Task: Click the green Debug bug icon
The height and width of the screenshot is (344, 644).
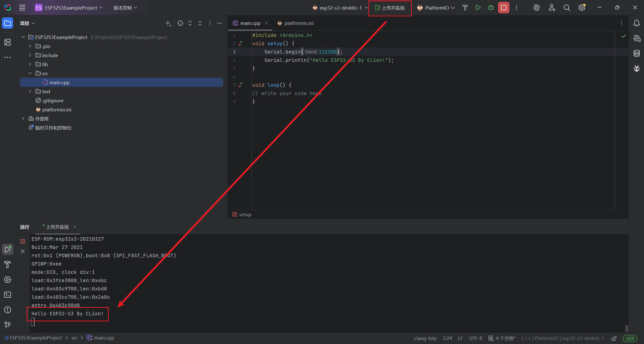Action: (x=491, y=8)
